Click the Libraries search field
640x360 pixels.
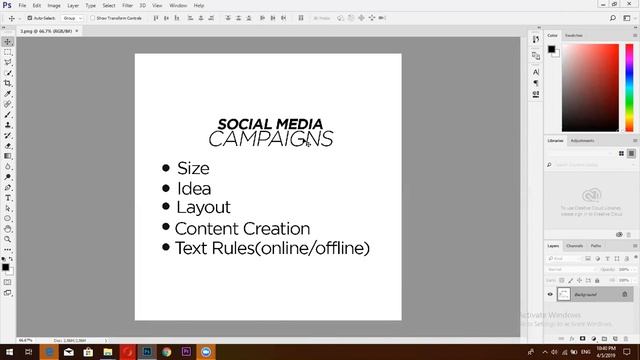pyautogui.click(x=590, y=164)
